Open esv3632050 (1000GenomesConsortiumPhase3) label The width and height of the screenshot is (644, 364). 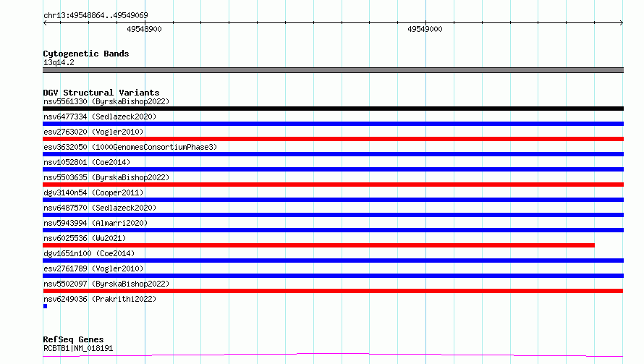point(130,147)
